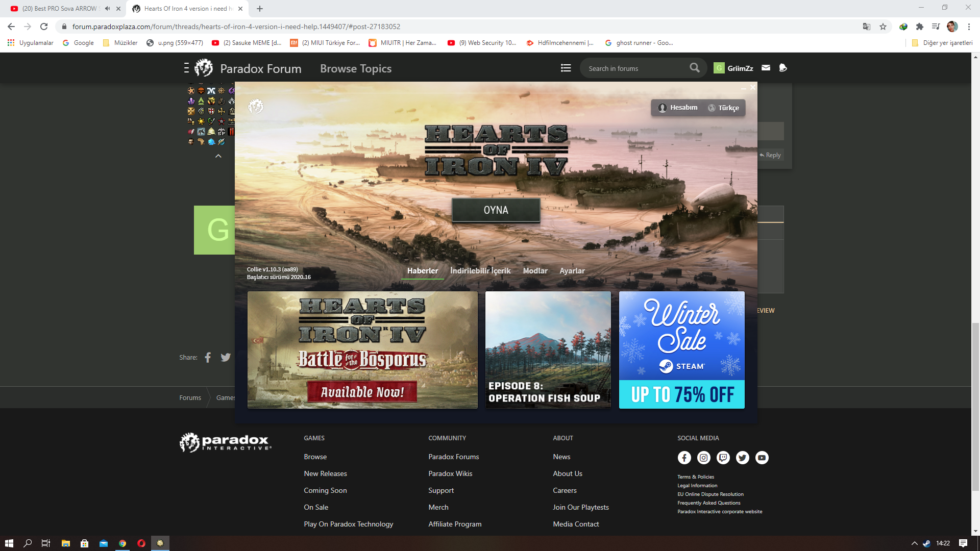Viewport: 980px width, 551px height.
Task: Open the forum inbox envelope icon
Action: (x=766, y=68)
